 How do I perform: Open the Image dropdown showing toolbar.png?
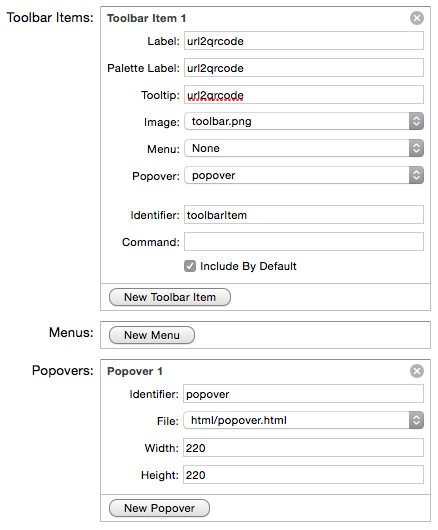click(304, 121)
